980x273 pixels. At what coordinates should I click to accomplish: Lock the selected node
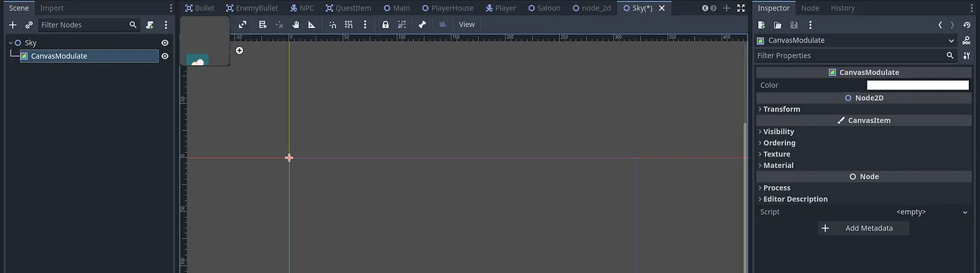tap(385, 24)
